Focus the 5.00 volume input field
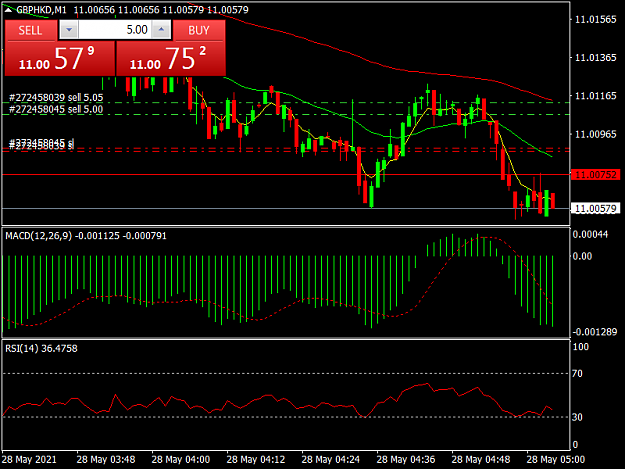625x469 pixels. point(115,30)
